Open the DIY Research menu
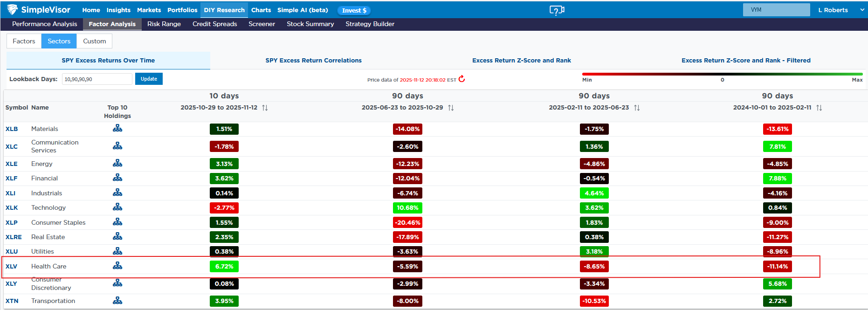Viewport: 868px width, 310px height. tap(224, 10)
